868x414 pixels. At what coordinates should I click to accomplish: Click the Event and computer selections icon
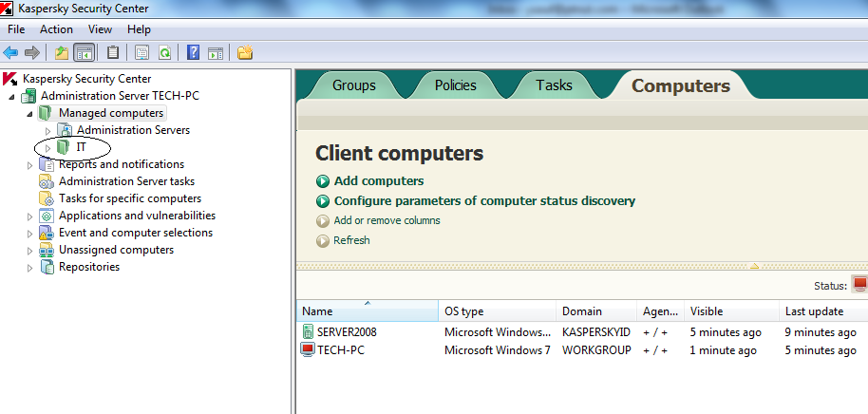(47, 233)
